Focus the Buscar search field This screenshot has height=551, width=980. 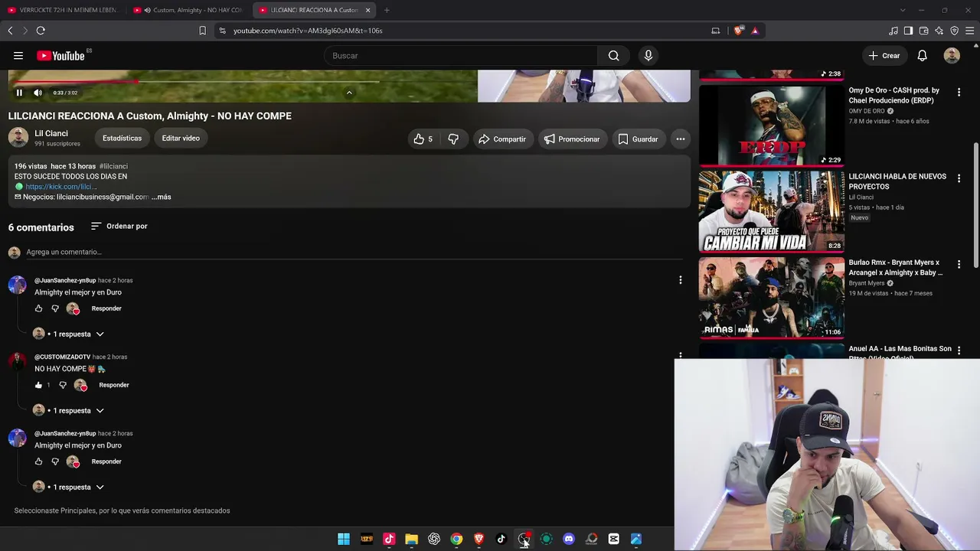pyautogui.click(x=461, y=56)
